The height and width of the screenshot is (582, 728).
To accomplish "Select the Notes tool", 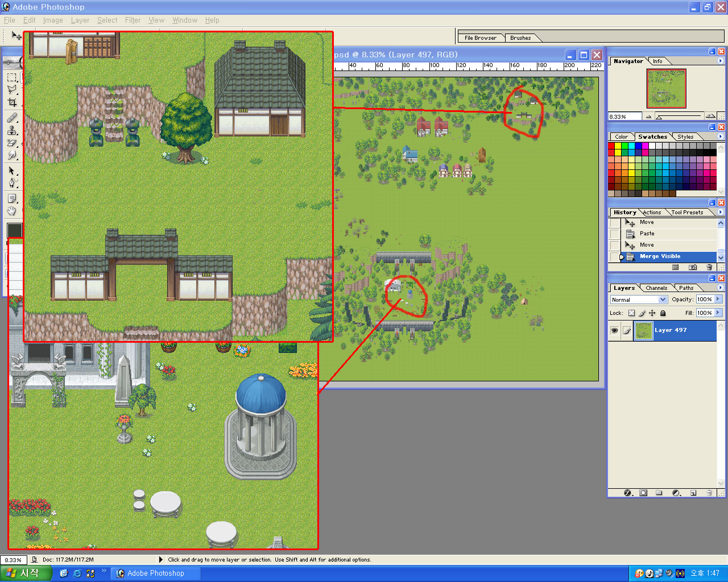I will pyautogui.click(x=12, y=198).
